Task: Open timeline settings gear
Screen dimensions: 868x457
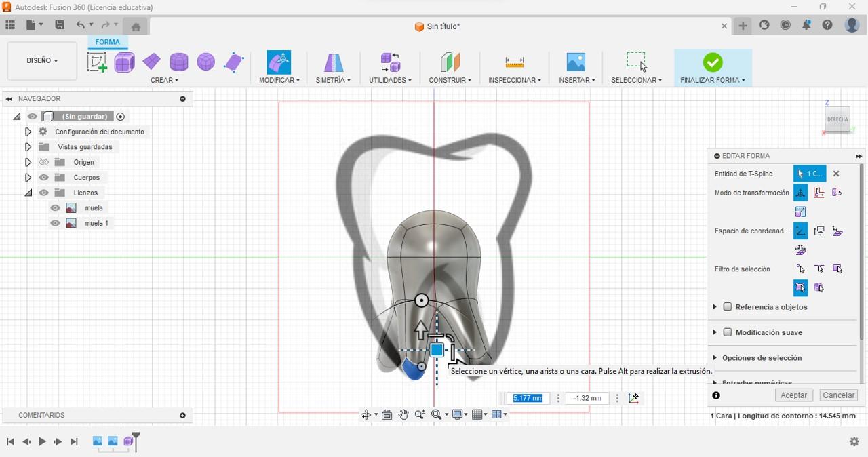Action: (854, 441)
